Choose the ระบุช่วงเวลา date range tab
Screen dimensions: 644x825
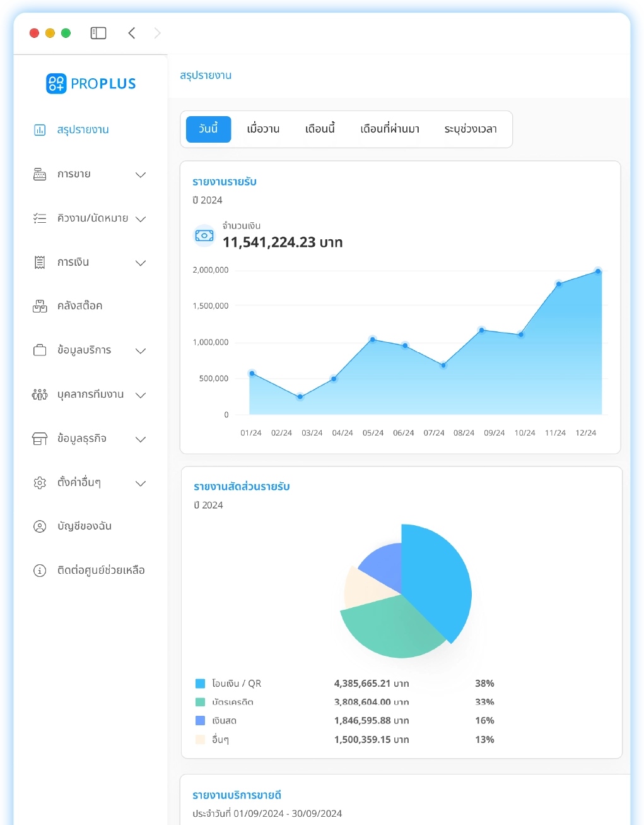pyautogui.click(x=470, y=129)
